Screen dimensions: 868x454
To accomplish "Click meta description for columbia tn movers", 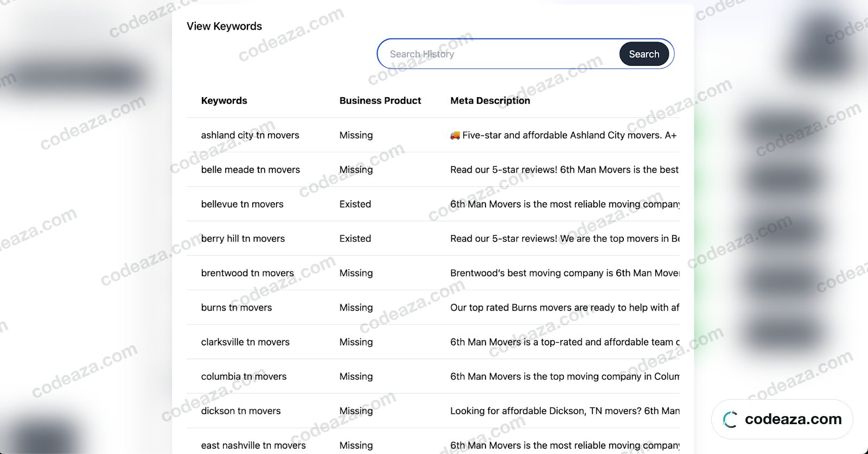I will tap(565, 376).
